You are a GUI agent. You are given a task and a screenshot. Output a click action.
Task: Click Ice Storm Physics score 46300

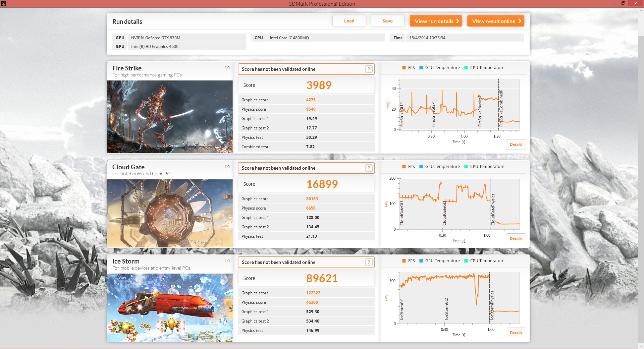(x=312, y=302)
